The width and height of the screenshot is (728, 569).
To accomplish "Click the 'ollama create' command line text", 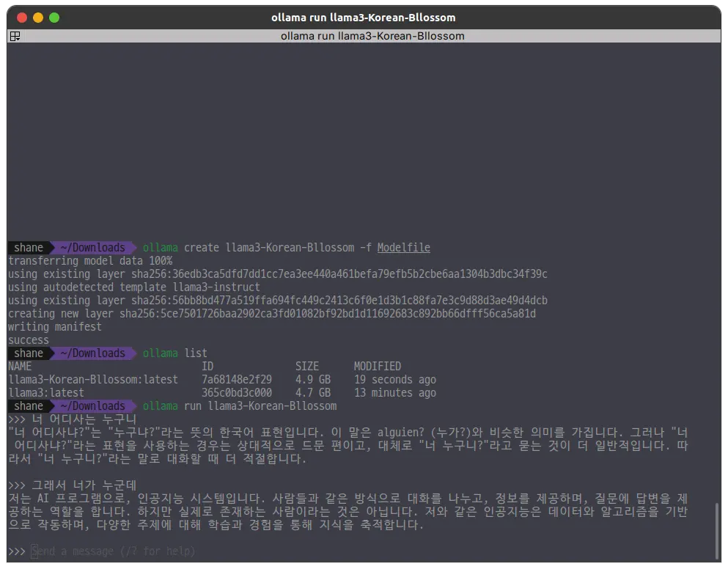I will coord(286,248).
